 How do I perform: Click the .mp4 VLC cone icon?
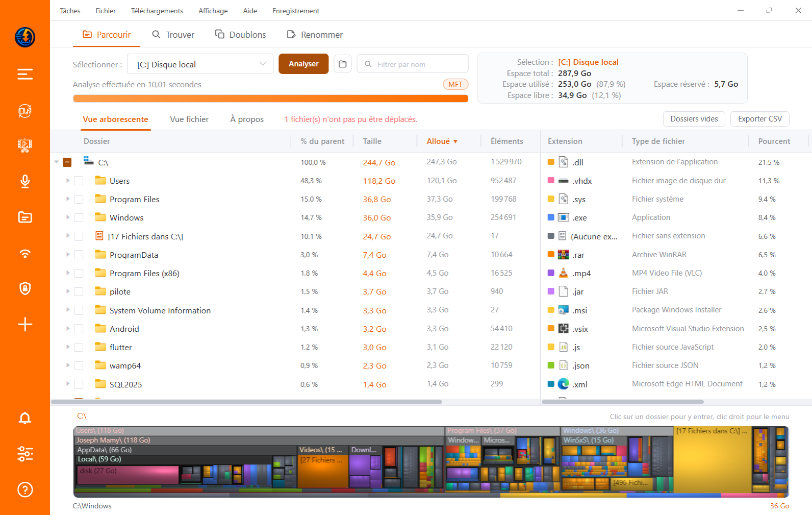[x=563, y=273]
